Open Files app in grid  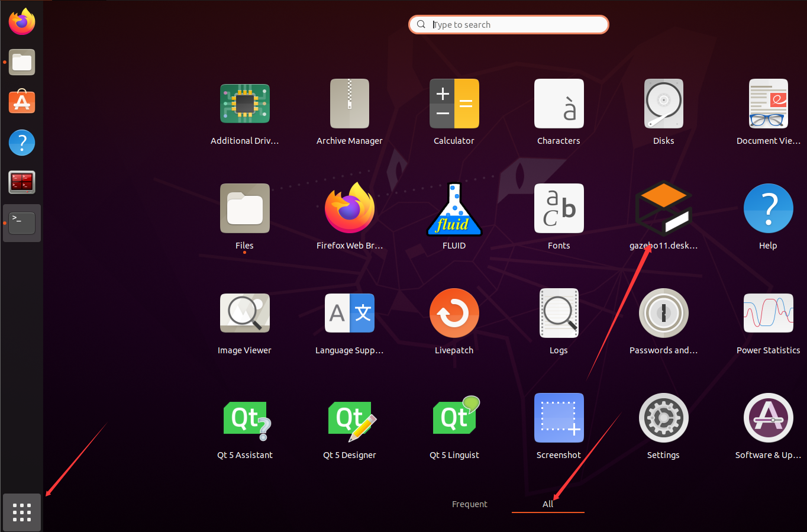tap(245, 208)
